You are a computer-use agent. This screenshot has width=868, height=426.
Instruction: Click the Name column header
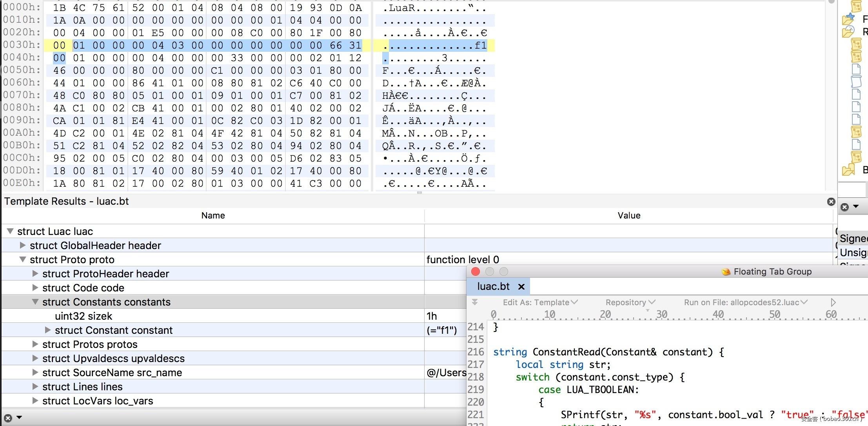[x=213, y=215]
